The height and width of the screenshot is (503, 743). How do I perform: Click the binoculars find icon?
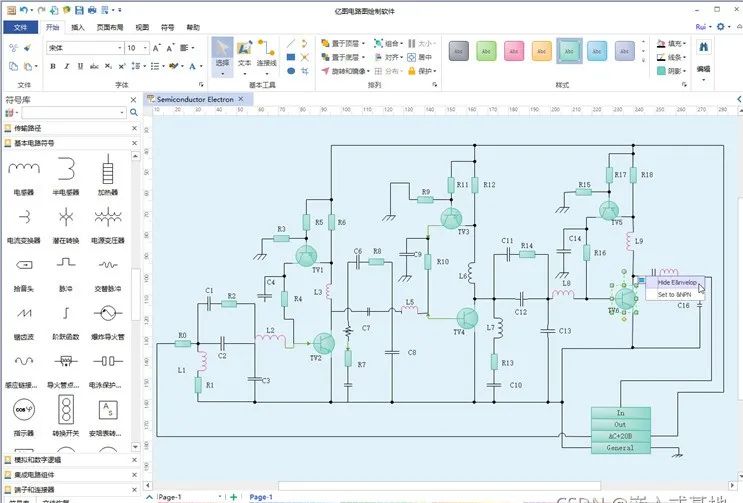[x=703, y=47]
